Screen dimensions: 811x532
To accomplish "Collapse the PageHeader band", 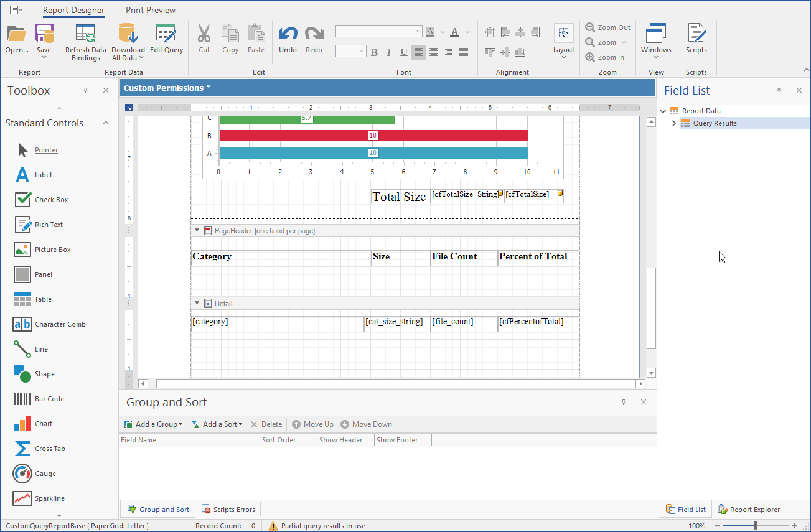I will 197,231.
